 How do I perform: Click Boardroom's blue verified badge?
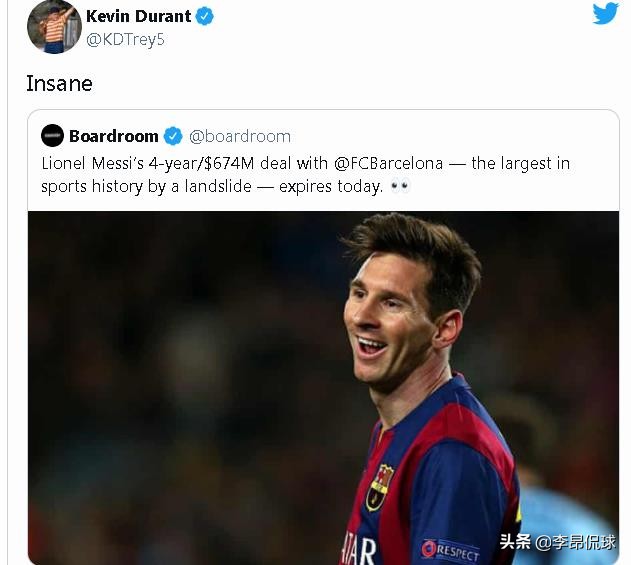(173, 136)
